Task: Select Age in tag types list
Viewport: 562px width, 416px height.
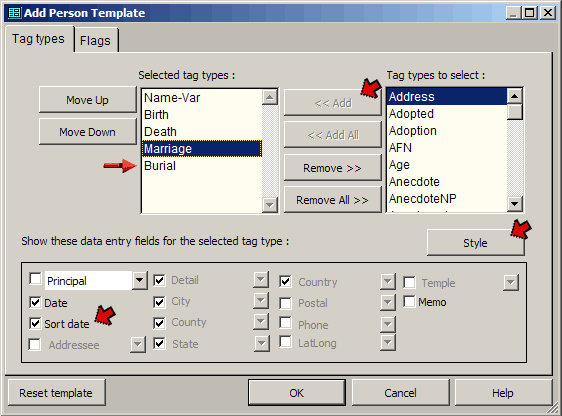Action: (x=447, y=165)
